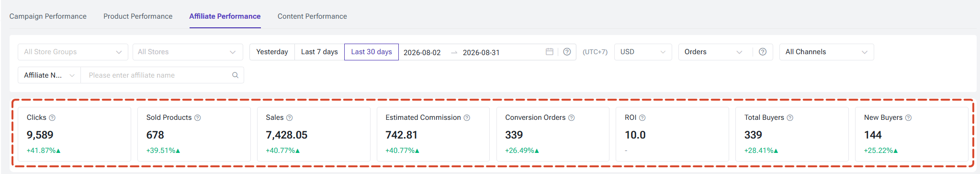Image resolution: width=980 pixels, height=174 pixels.
Task: Open the All Store Groups dropdown
Action: [x=73, y=52]
